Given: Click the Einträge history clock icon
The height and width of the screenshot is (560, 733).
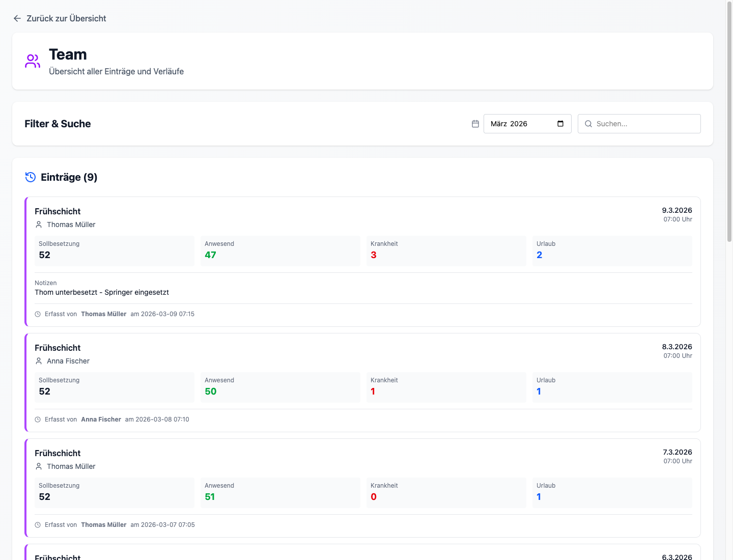Looking at the screenshot, I should (31, 177).
